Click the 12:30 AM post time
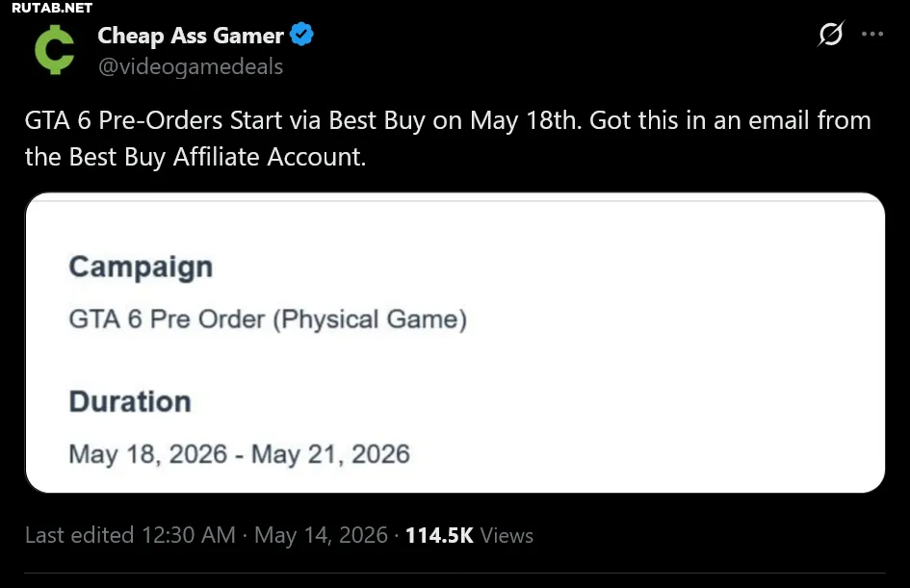Screen dimensions: 910x588 pyautogui.click(x=189, y=535)
